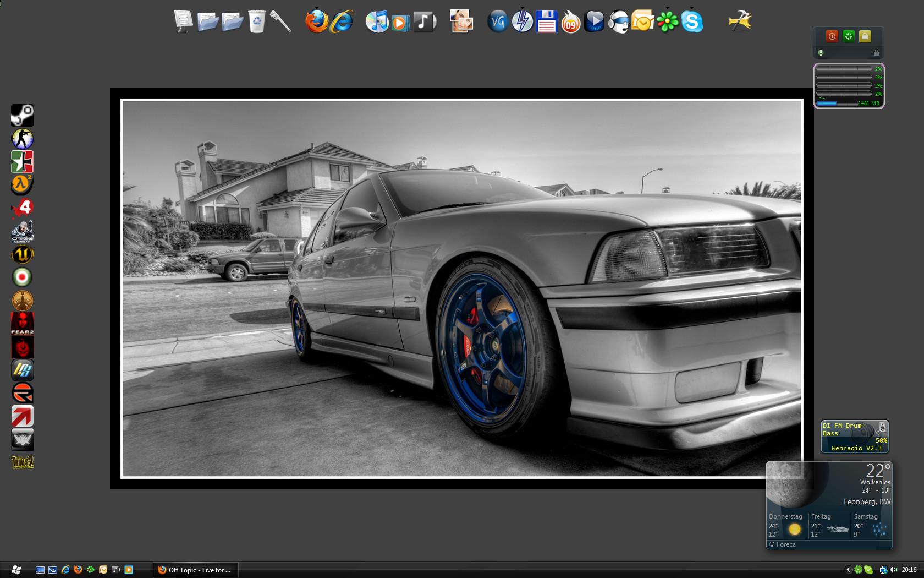The width and height of the screenshot is (924, 578).
Task: Click the webradio 50% volume value
Action: (x=881, y=440)
